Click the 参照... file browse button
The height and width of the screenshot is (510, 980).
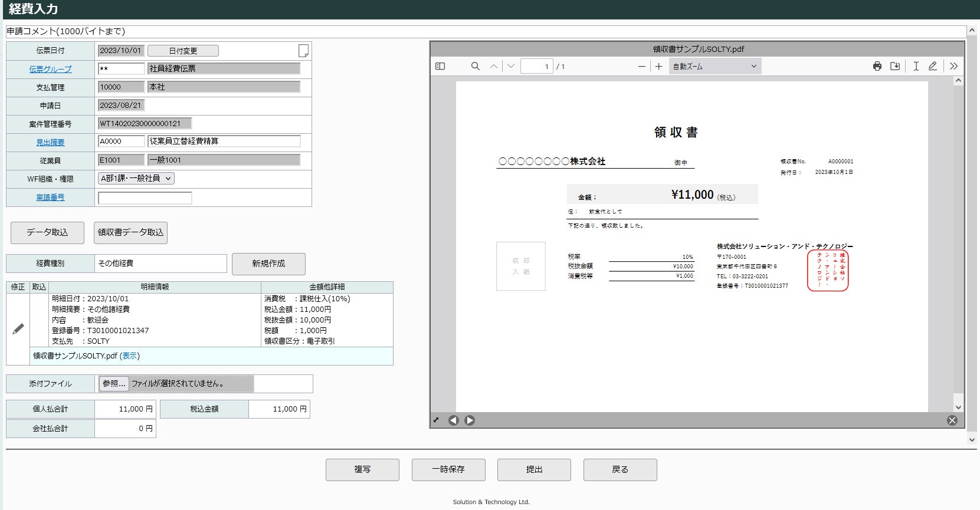113,383
